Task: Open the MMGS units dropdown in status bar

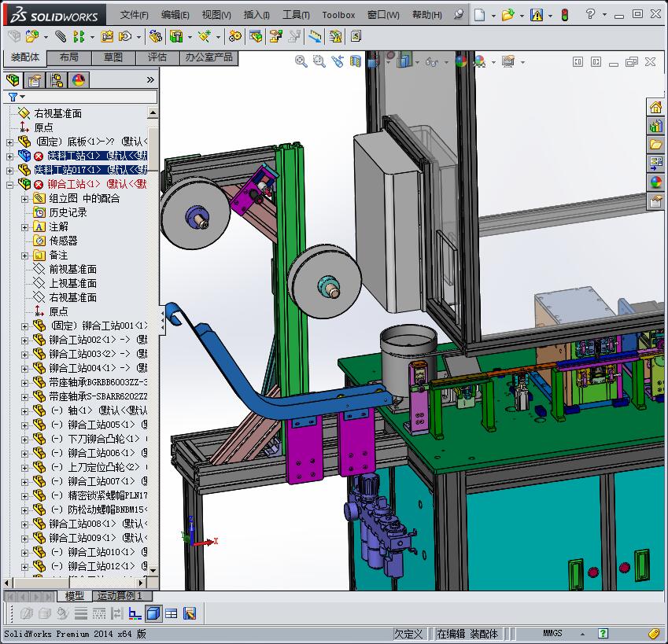Action: coord(582,634)
